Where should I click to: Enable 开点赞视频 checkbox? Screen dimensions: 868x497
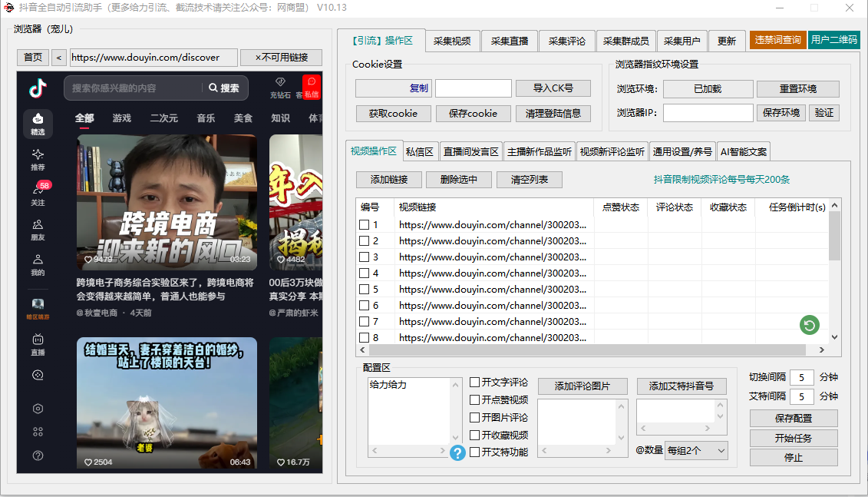[x=474, y=400]
